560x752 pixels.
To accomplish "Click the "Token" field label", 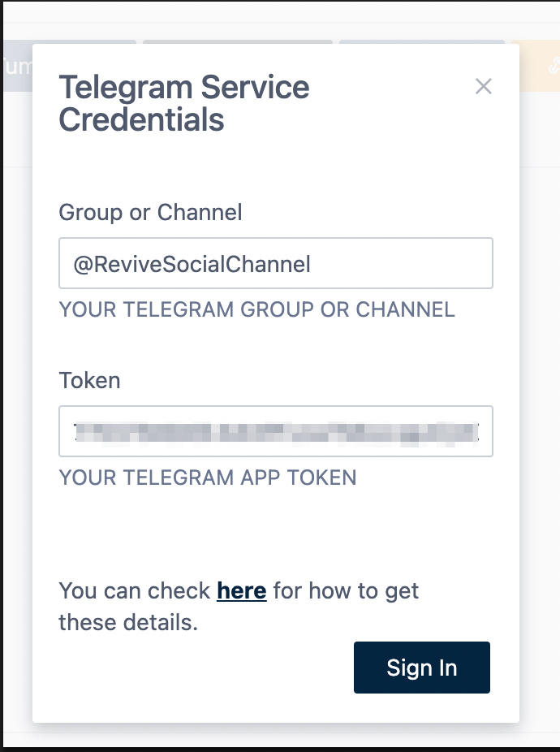I will tap(89, 380).
